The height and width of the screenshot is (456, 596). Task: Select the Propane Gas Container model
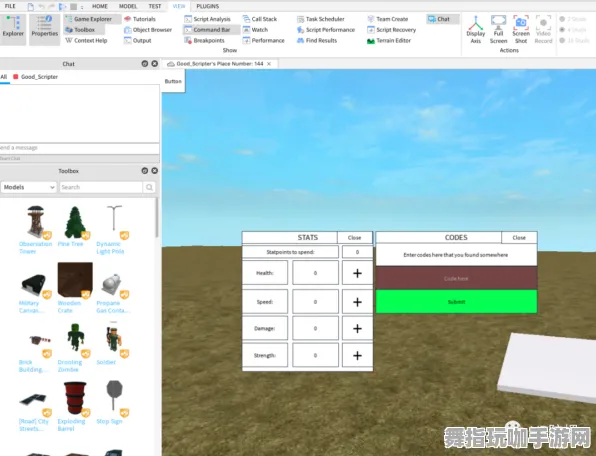[113, 293]
